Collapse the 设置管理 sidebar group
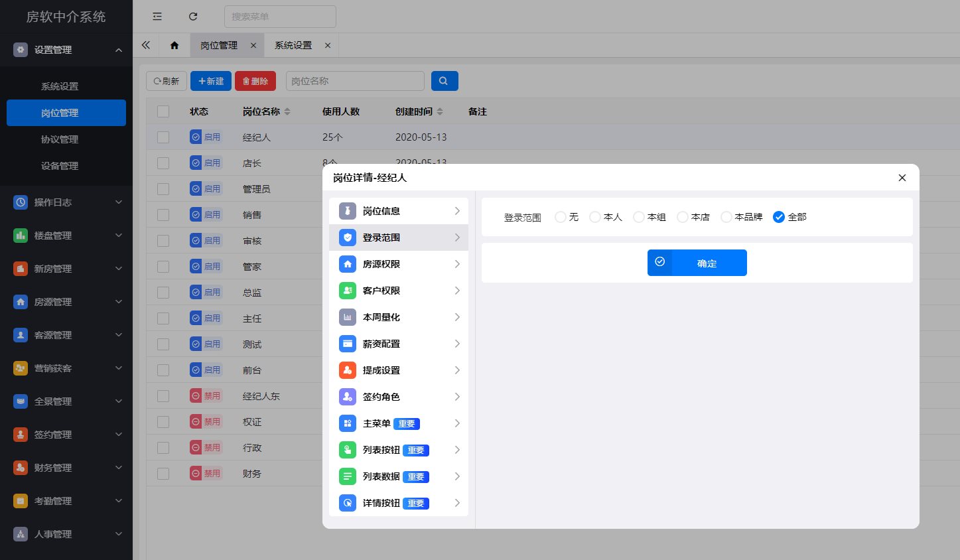Viewport: 960px width, 560px height. (x=119, y=50)
